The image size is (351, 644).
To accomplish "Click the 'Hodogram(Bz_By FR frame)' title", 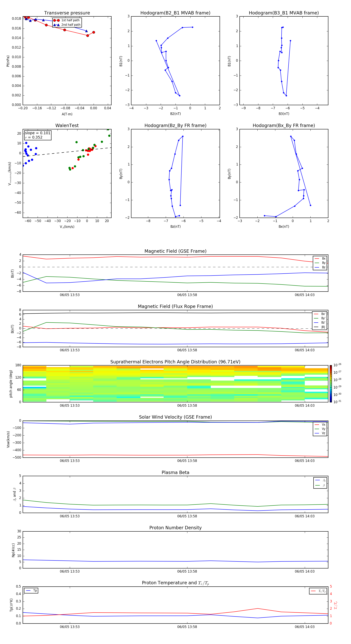I will tap(175, 125).
